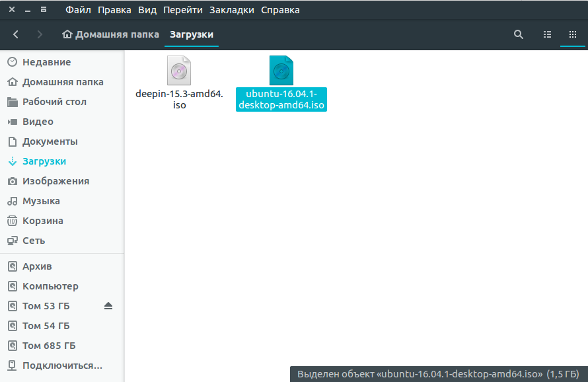Image resolution: width=588 pixels, height=382 pixels.
Task: Click the Компьютер drive icon
Action: point(13,286)
